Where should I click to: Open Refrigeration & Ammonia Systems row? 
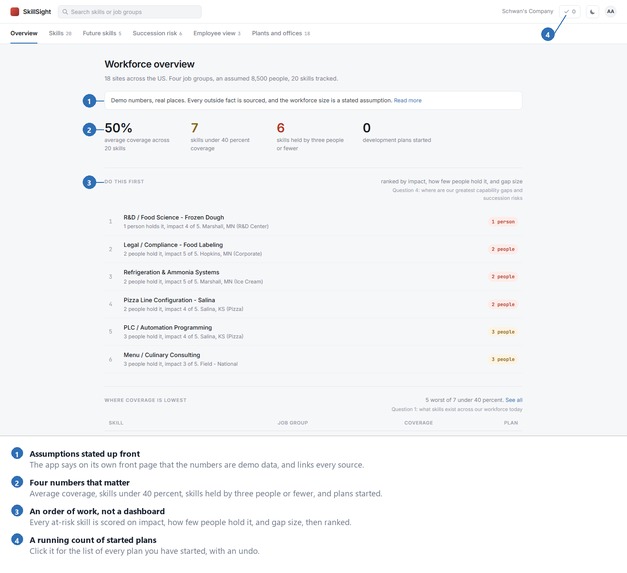point(314,277)
